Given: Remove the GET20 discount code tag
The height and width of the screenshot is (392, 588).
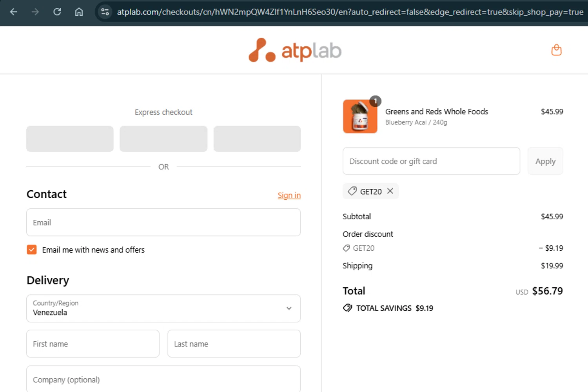Looking at the screenshot, I should (390, 191).
